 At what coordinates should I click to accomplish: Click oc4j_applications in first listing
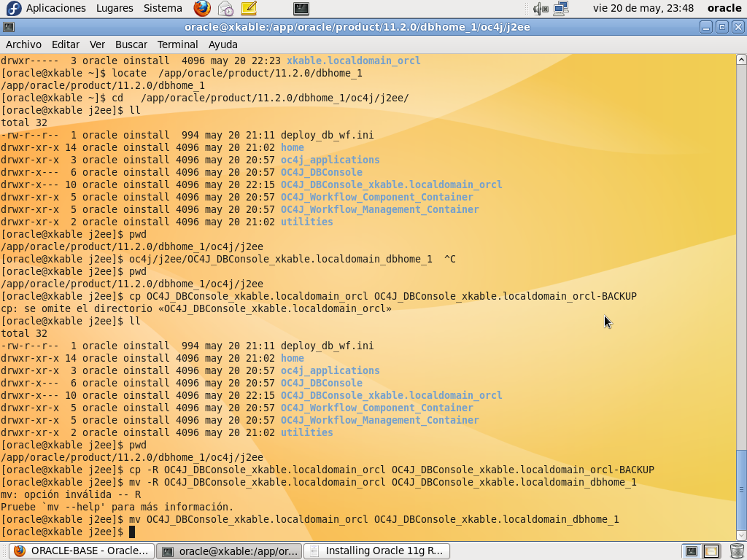pyautogui.click(x=330, y=160)
